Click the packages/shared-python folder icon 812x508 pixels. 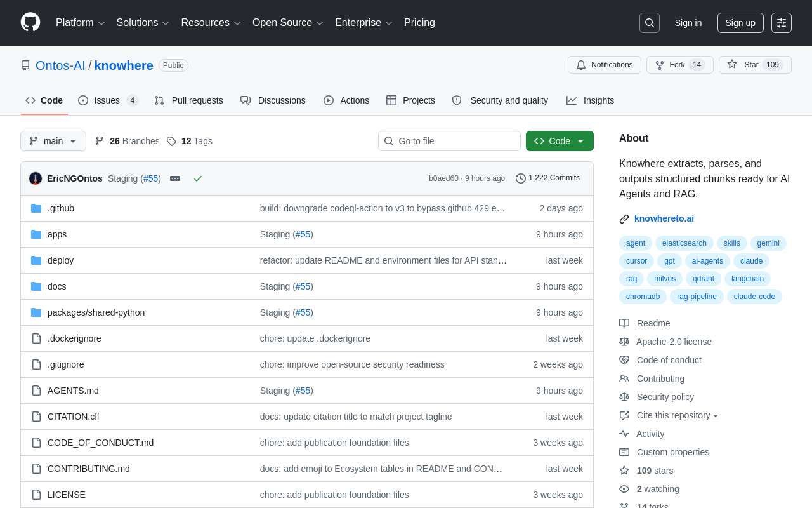coord(36,312)
